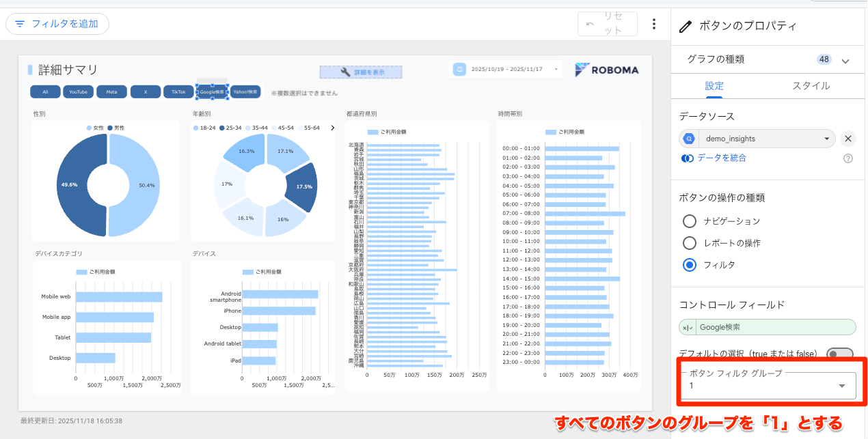Remove data source with the X icon
The image size is (868, 439).
pyautogui.click(x=847, y=139)
